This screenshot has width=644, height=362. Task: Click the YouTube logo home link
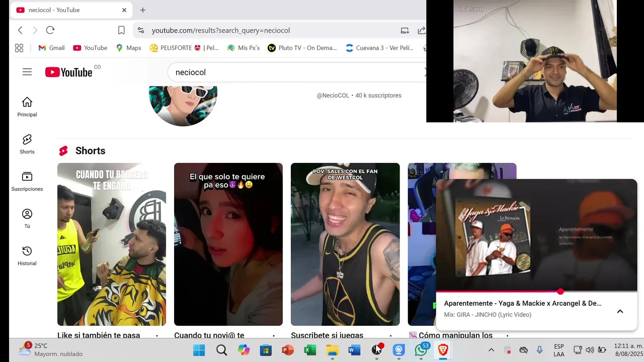69,72
